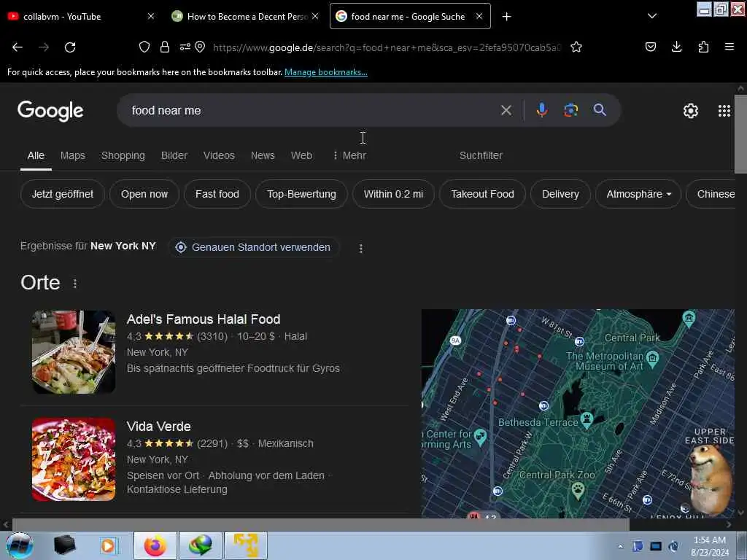Screen dimensions: 747x560
Task: Click the horizontal page scrollbar
Action: [320, 525]
